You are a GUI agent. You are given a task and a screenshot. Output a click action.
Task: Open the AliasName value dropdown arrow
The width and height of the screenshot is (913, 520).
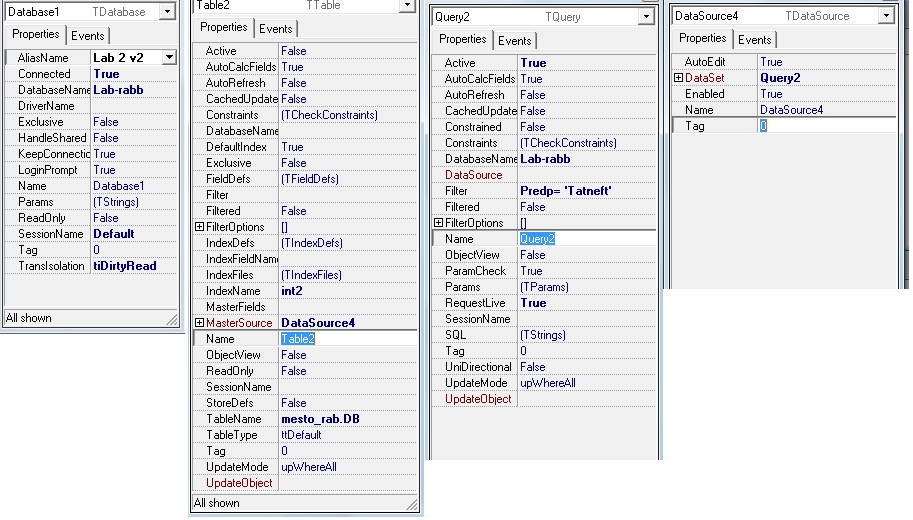168,58
